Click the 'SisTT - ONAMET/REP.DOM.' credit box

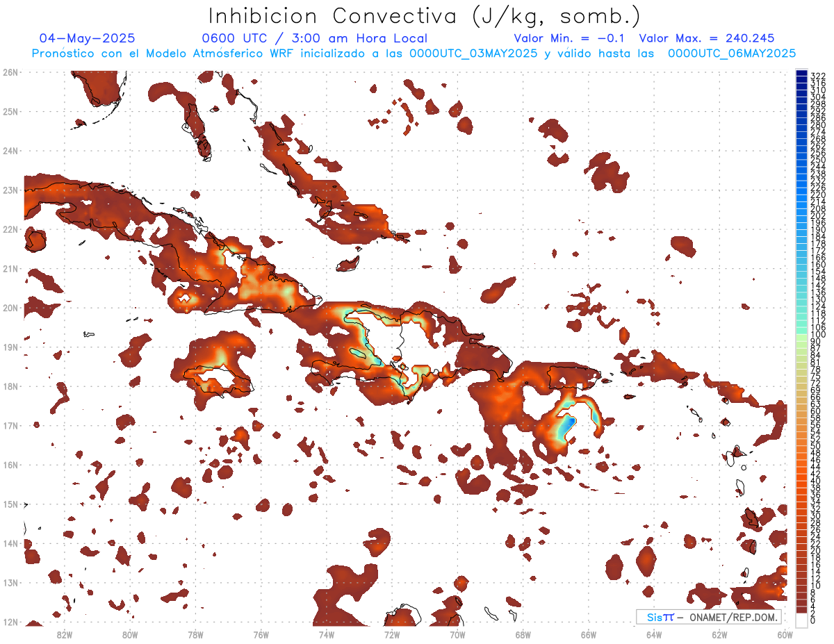pos(708,617)
